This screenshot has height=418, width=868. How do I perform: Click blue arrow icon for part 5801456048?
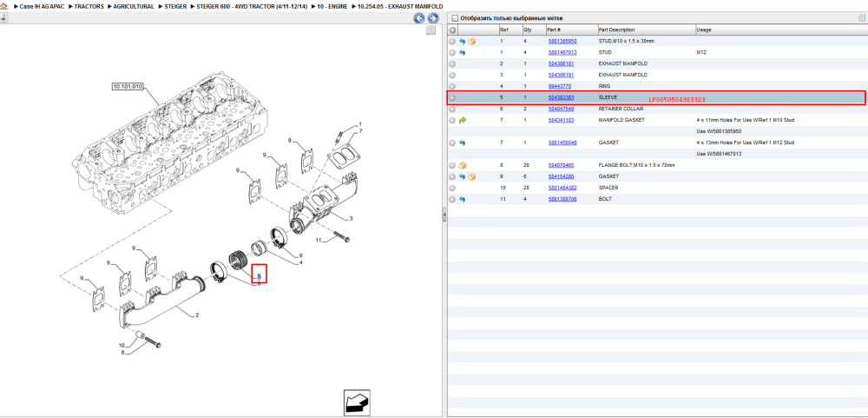coord(463,143)
